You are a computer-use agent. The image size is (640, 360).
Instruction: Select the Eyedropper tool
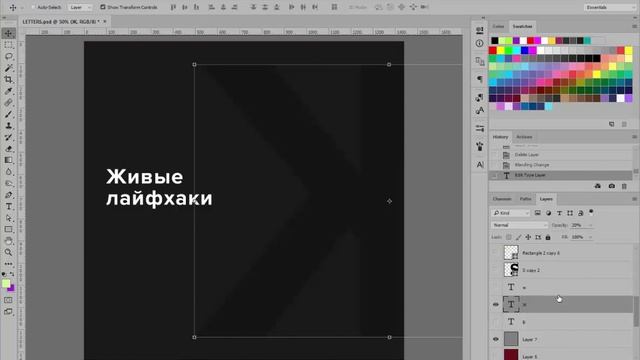[9, 91]
